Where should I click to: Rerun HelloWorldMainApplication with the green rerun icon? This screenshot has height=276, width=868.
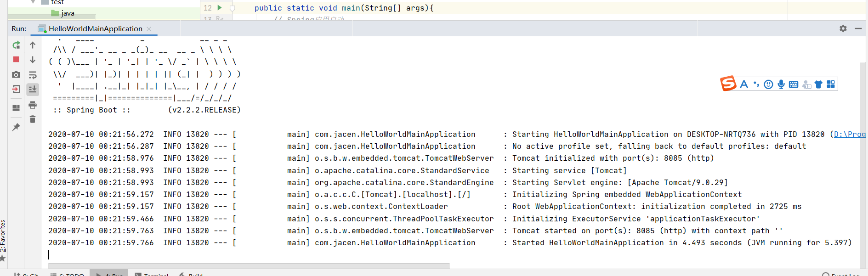(16, 45)
